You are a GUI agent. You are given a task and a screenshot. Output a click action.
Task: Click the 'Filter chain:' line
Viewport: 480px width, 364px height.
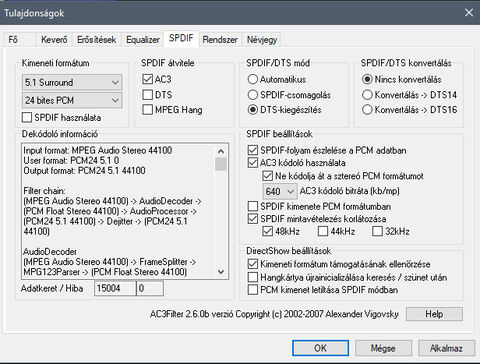45,191
